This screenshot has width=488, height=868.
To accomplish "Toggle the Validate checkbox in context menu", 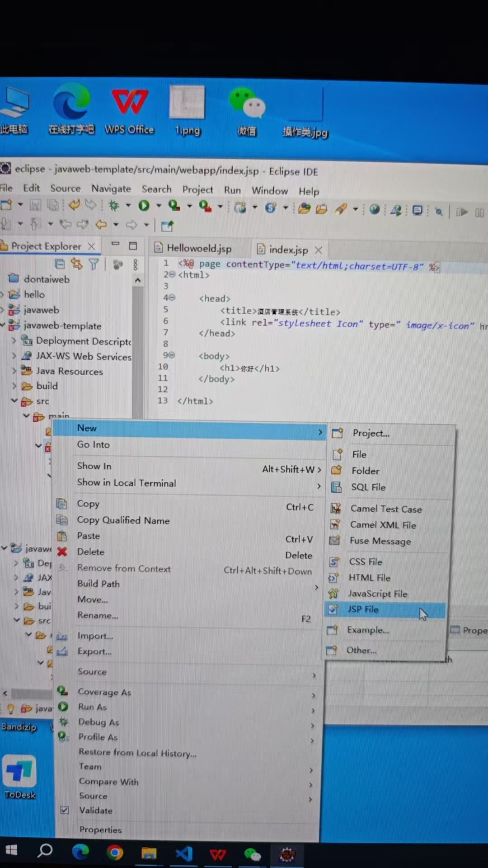I will point(65,810).
